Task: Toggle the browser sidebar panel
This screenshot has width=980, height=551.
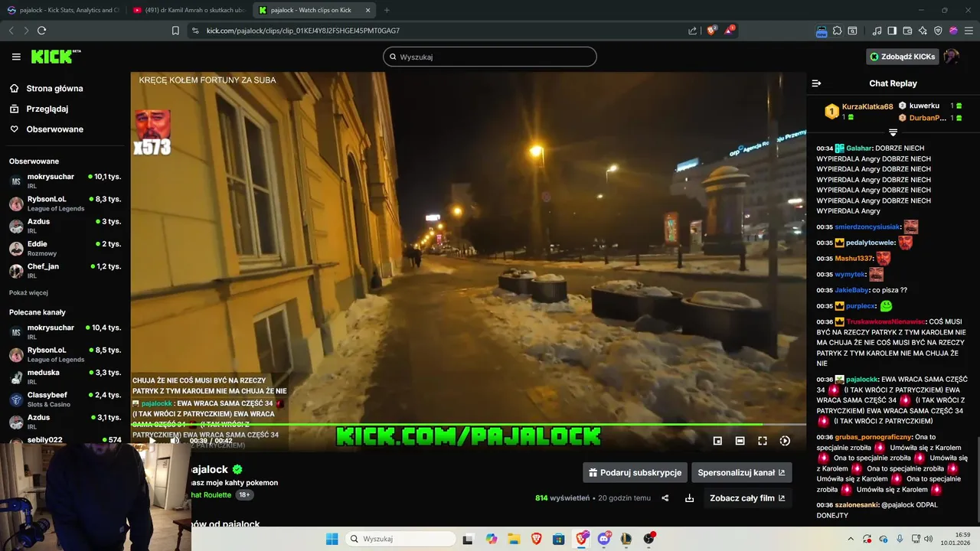Action: (892, 31)
